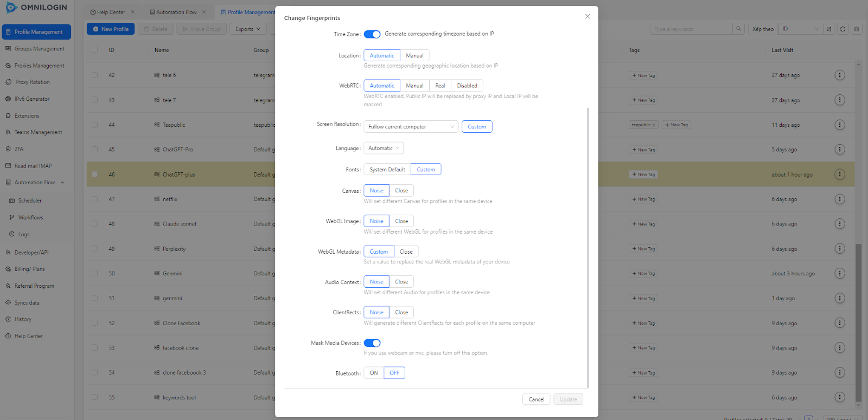This screenshot has width=868, height=420.
Task: Click the sort order icon next to ID
Action: 829,29
